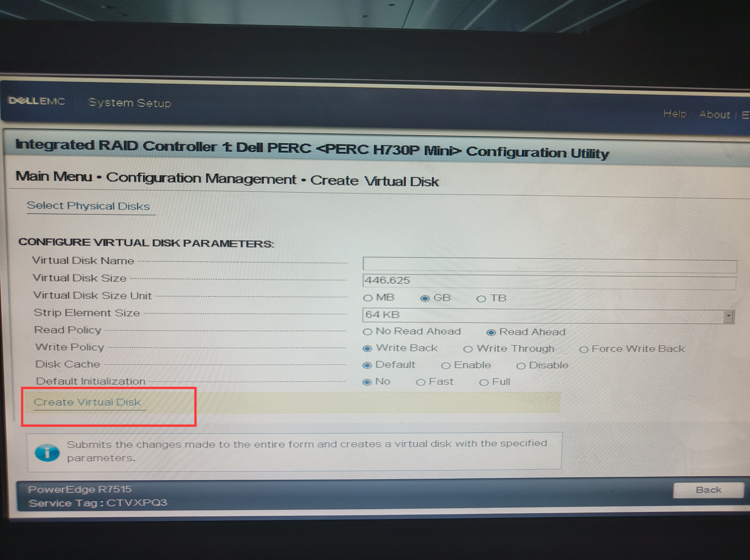
Task: Click Service Tag CTVXPQ3 text
Action: pyautogui.click(x=98, y=503)
